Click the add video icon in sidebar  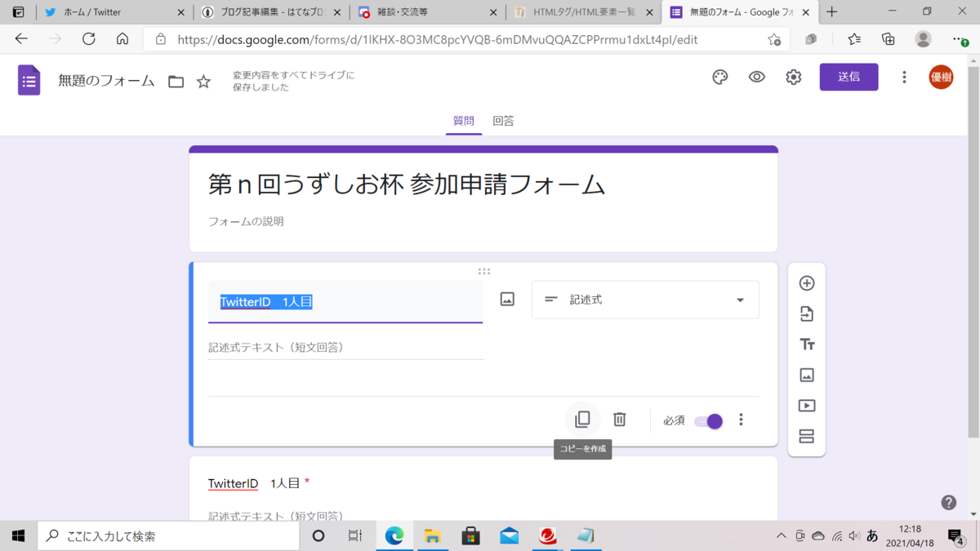pyautogui.click(x=806, y=405)
